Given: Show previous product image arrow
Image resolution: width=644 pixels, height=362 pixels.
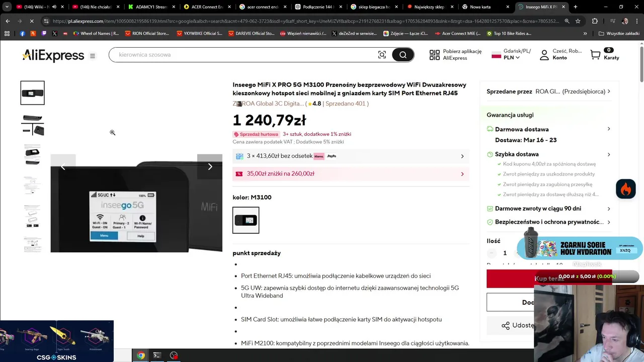Looking at the screenshot, I should [63, 167].
